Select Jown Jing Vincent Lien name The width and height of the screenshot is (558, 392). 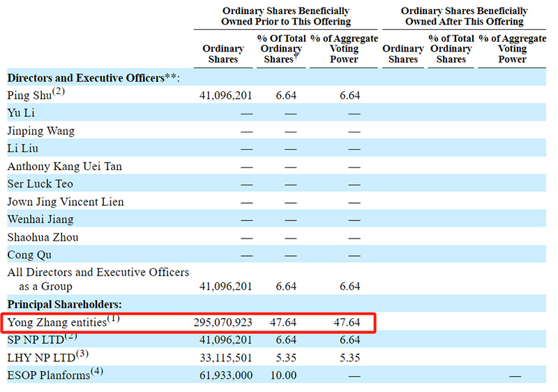coord(66,202)
